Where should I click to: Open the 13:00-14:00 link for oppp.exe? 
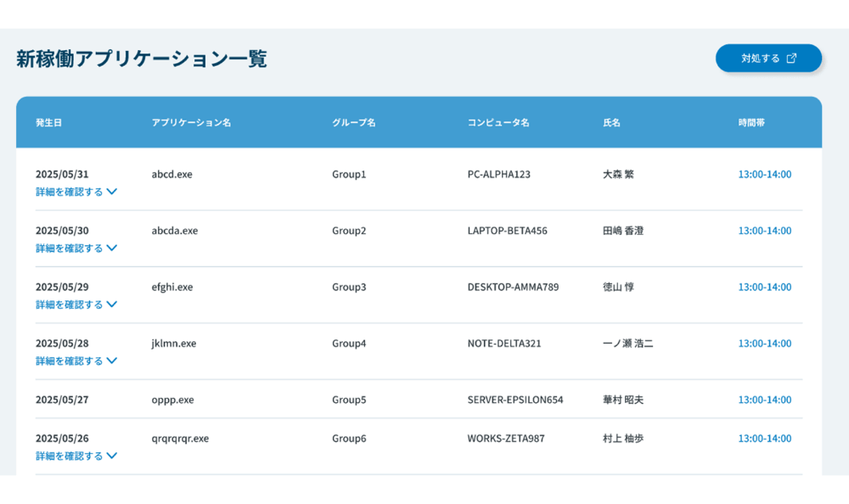click(765, 400)
